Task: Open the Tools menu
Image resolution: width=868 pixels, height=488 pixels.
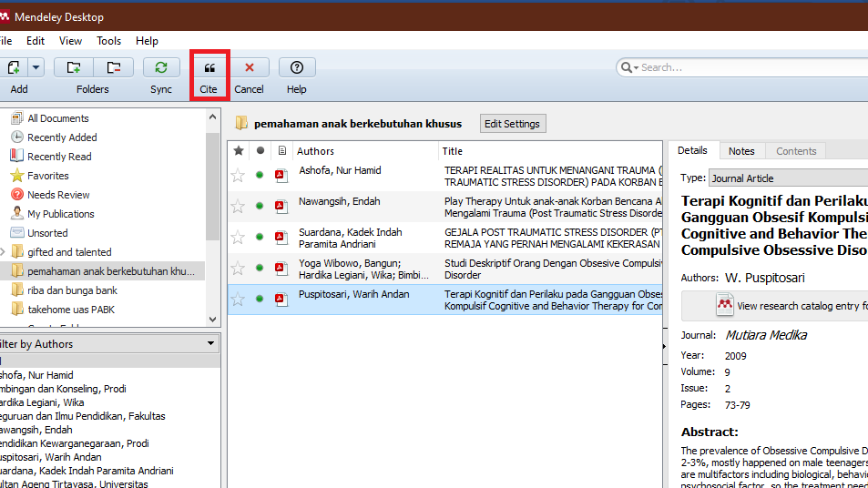Action: click(x=108, y=41)
